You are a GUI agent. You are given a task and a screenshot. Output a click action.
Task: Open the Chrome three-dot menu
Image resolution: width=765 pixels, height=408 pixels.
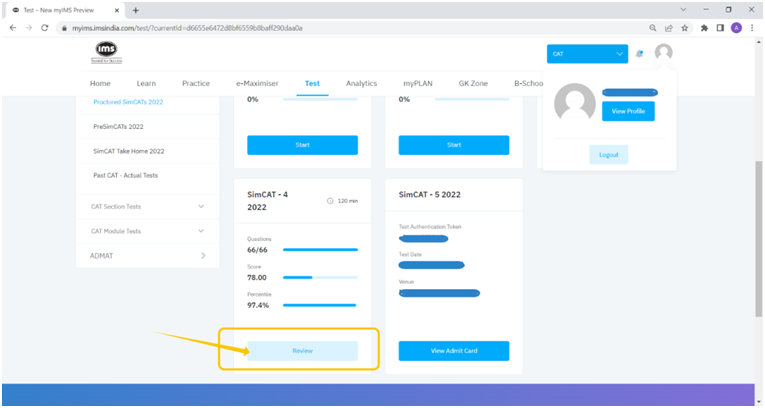coord(752,28)
